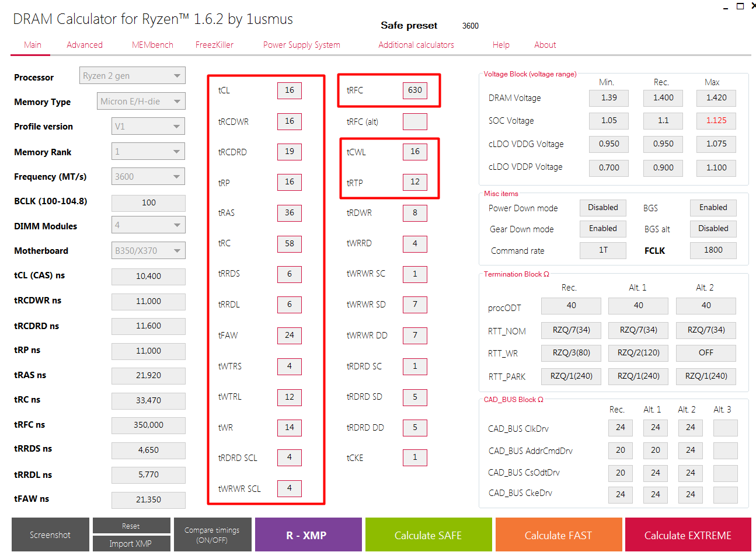Click the Command rate 1T field
Image resolution: width=756 pixels, height=559 pixels.
click(x=603, y=250)
